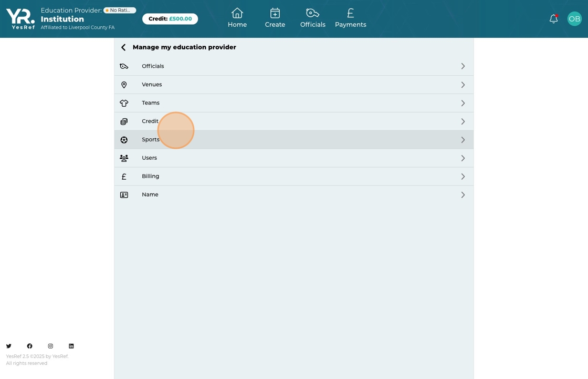Expand the Venues row chevron
This screenshot has width=588, height=379.
coord(463,85)
